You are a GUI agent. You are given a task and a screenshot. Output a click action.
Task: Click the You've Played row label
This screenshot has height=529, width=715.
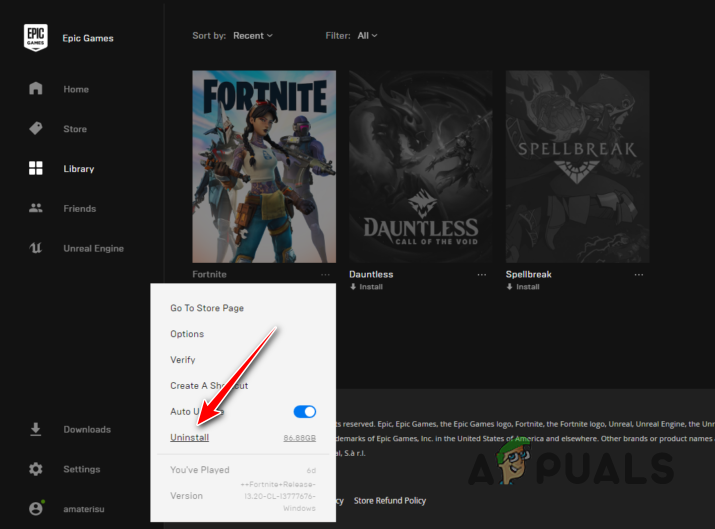pyautogui.click(x=200, y=470)
